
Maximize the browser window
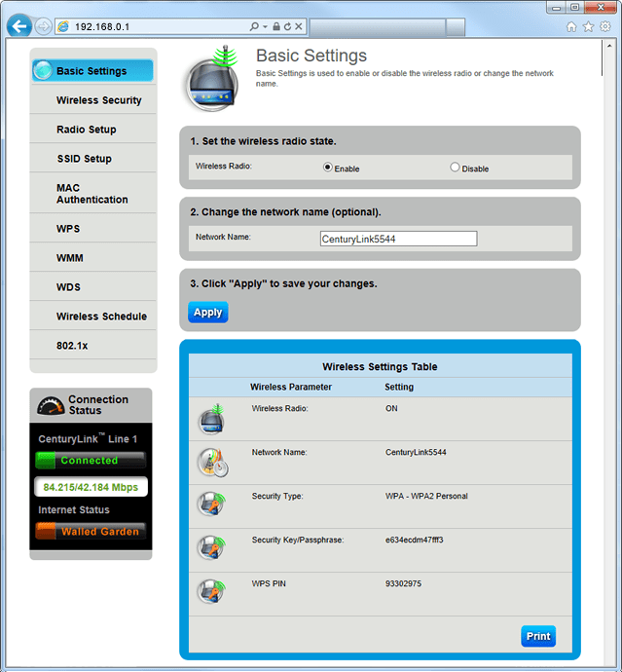(575, 8)
